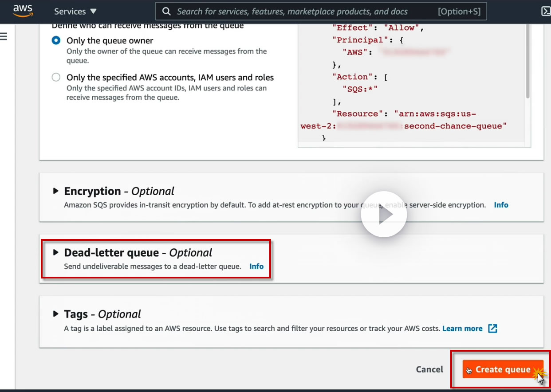Screen dimensions: 551x392
Task: Click the Cancel button
Action: (429, 369)
